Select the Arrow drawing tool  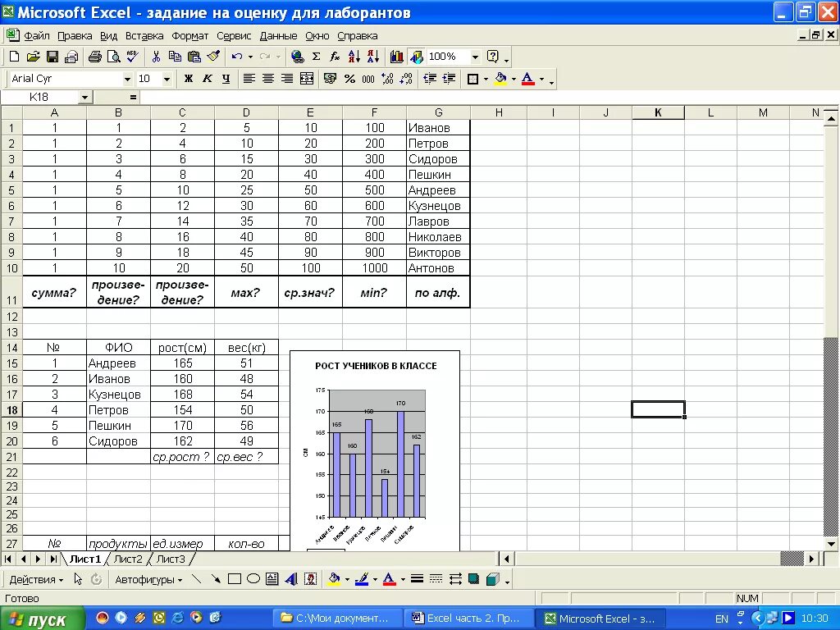216,579
